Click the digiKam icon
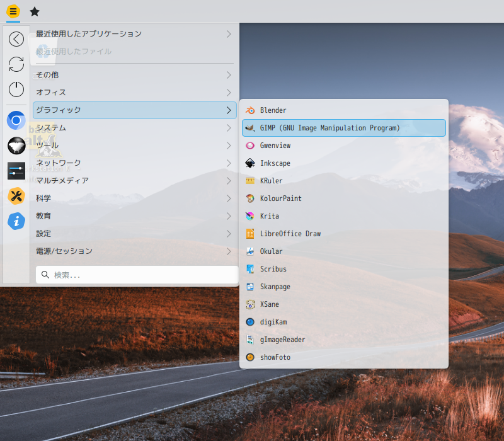 tap(250, 322)
